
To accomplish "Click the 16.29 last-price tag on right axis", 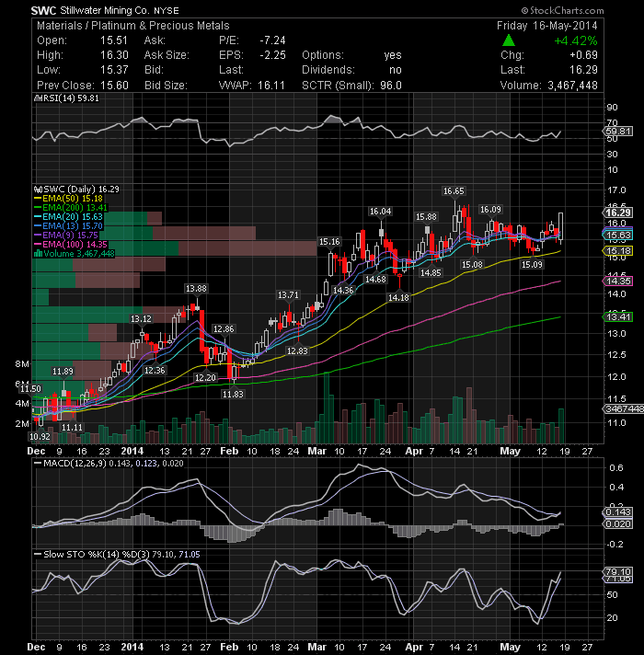I will 618,213.
